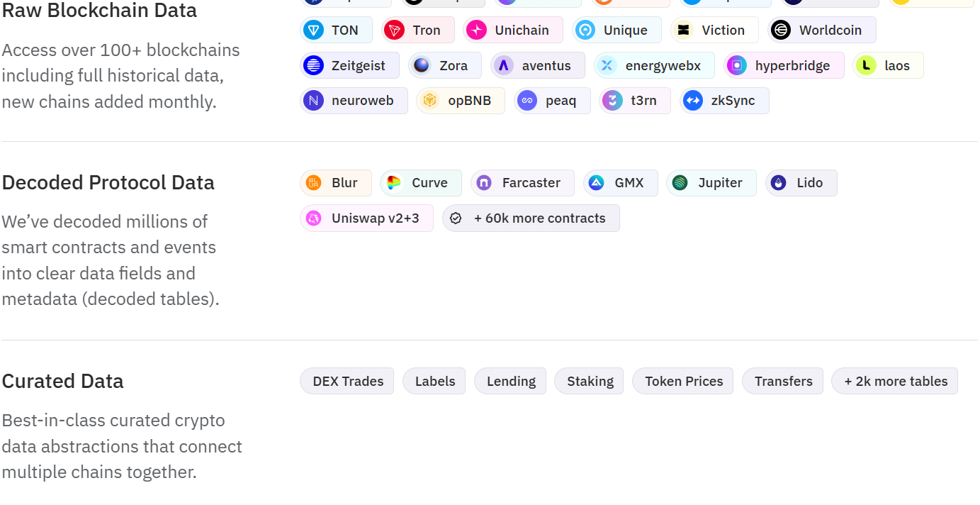Click the checkmark badge icon for more contracts
This screenshot has width=980, height=505.
(x=456, y=218)
